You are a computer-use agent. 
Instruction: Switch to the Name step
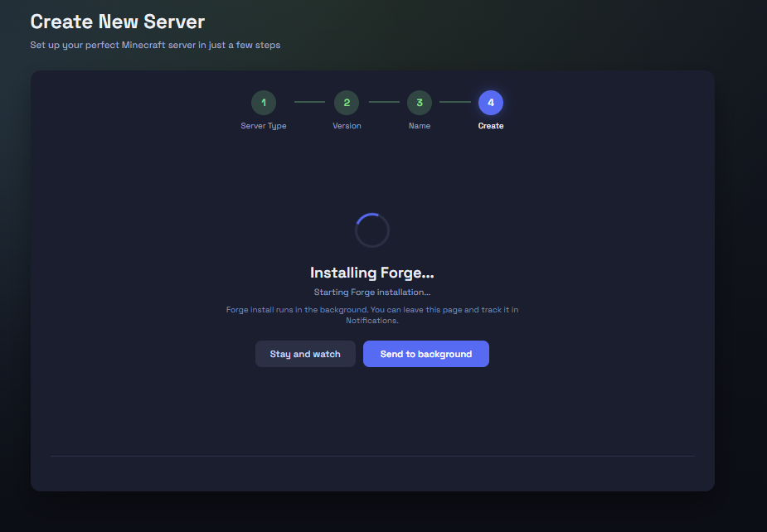(x=419, y=125)
